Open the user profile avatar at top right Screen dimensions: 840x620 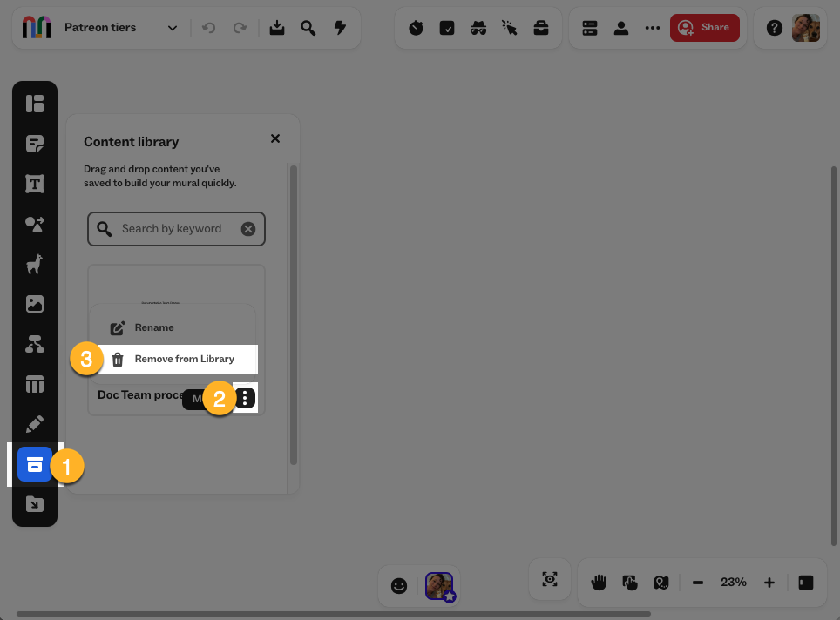806,28
